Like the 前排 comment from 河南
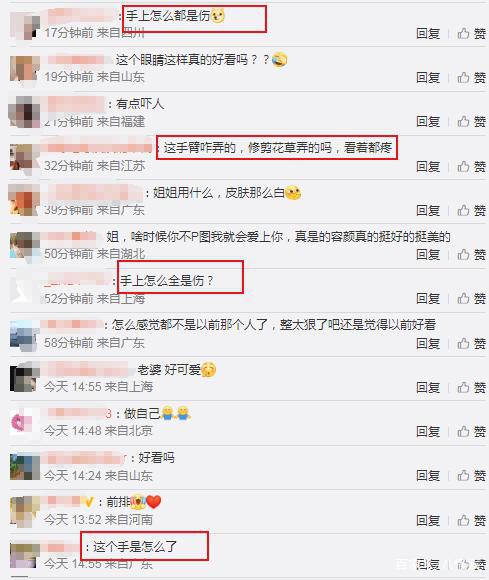489x580 pixels. point(471,520)
